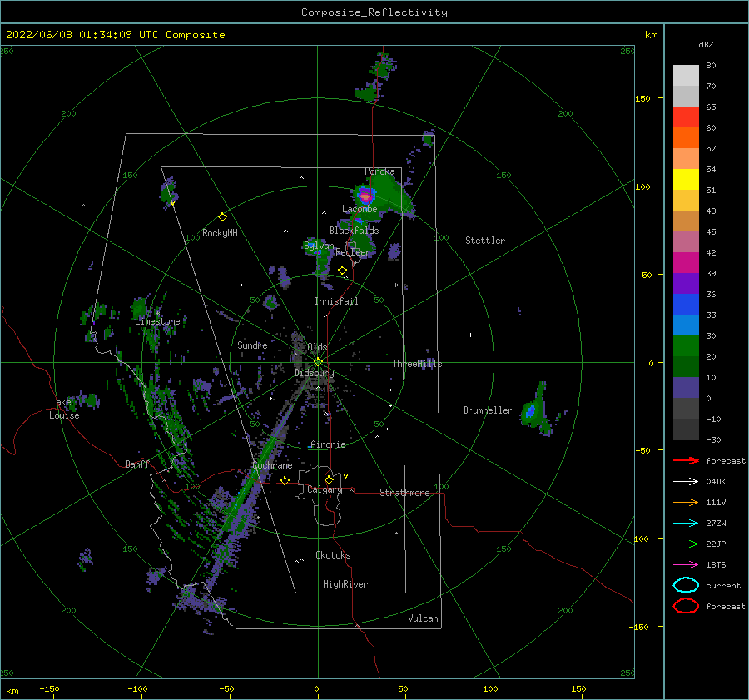Select the yellow 51-54 dBZ swatch

(686, 179)
